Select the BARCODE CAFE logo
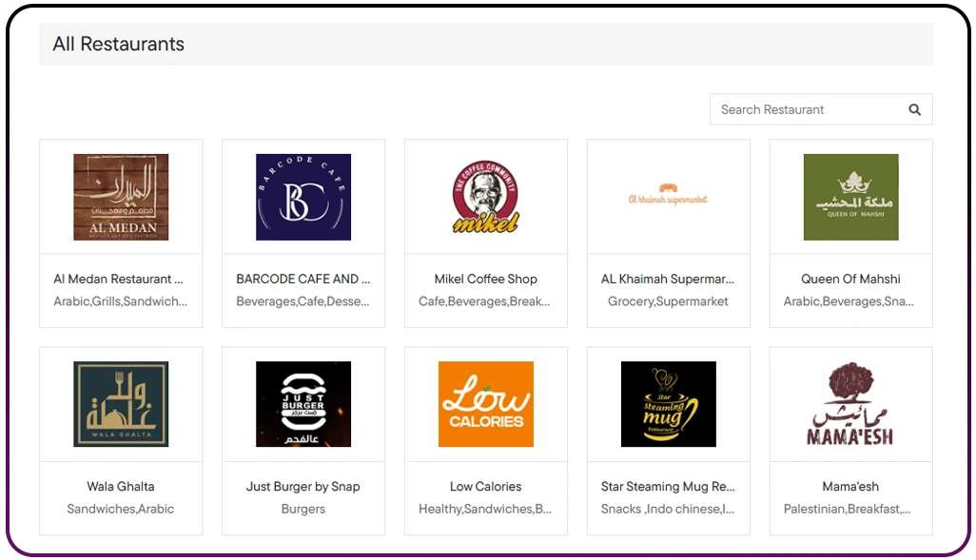 pos(303,195)
